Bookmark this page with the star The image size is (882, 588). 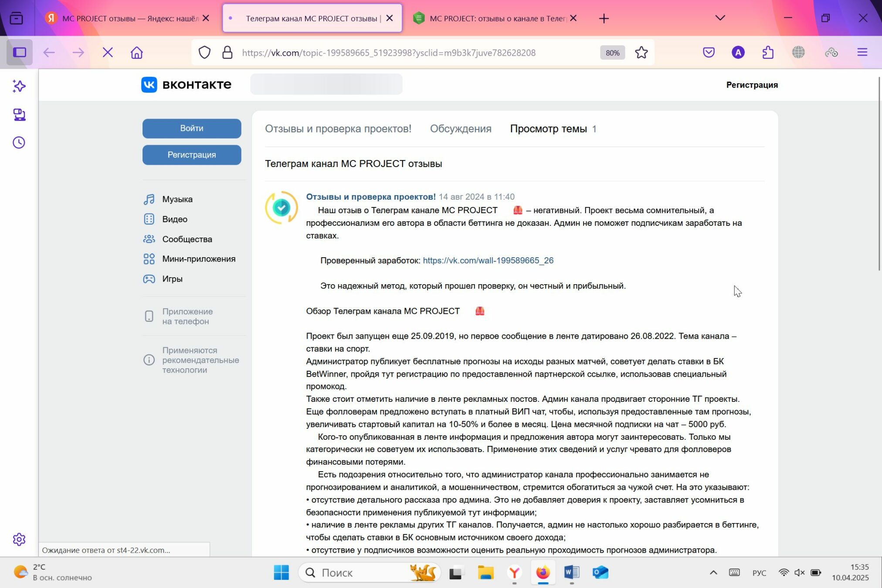tap(641, 53)
